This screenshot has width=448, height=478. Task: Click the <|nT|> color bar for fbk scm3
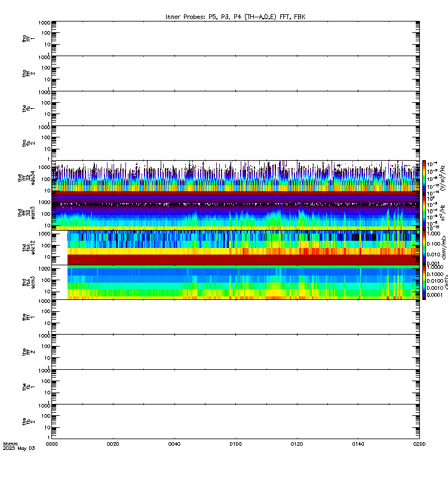(424, 282)
